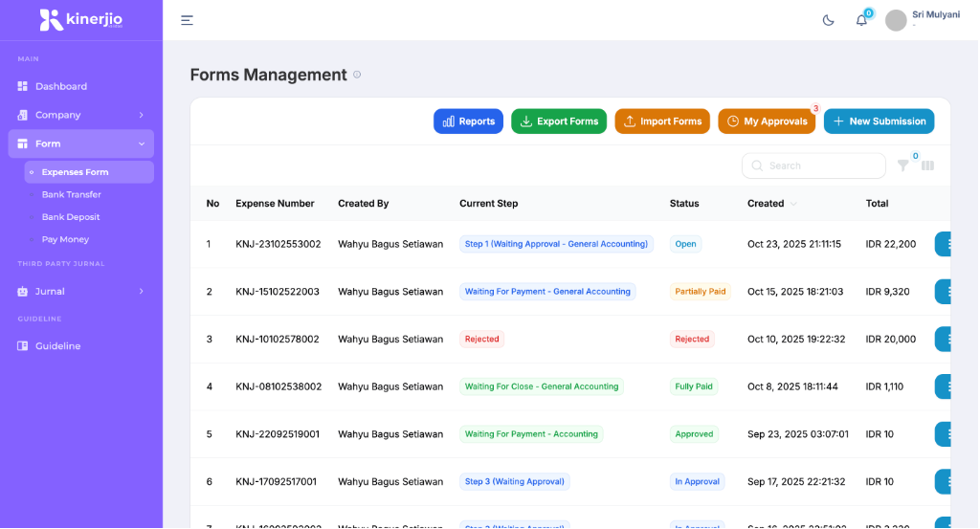The image size is (980, 529).
Task: Click the Company building icon
Action: pos(23,115)
